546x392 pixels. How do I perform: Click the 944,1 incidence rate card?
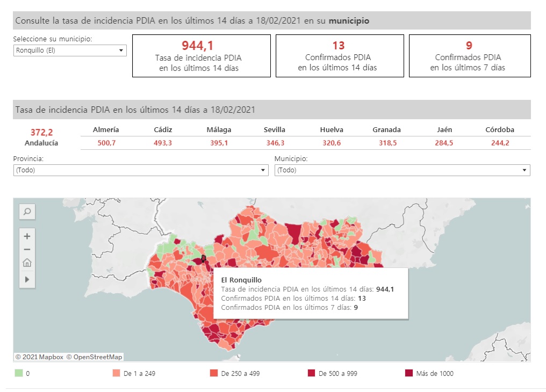[x=201, y=56]
